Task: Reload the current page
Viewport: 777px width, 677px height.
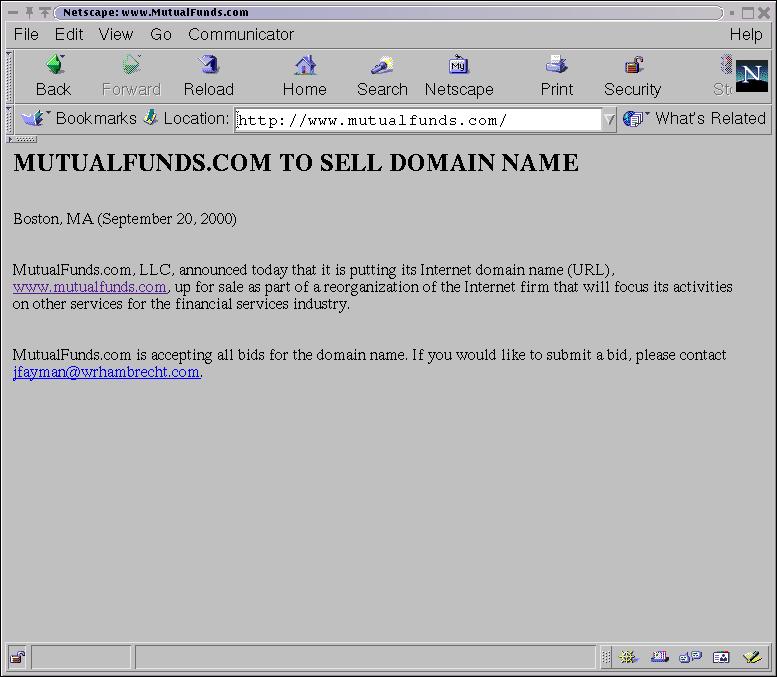Action: (x=209, y=76)
